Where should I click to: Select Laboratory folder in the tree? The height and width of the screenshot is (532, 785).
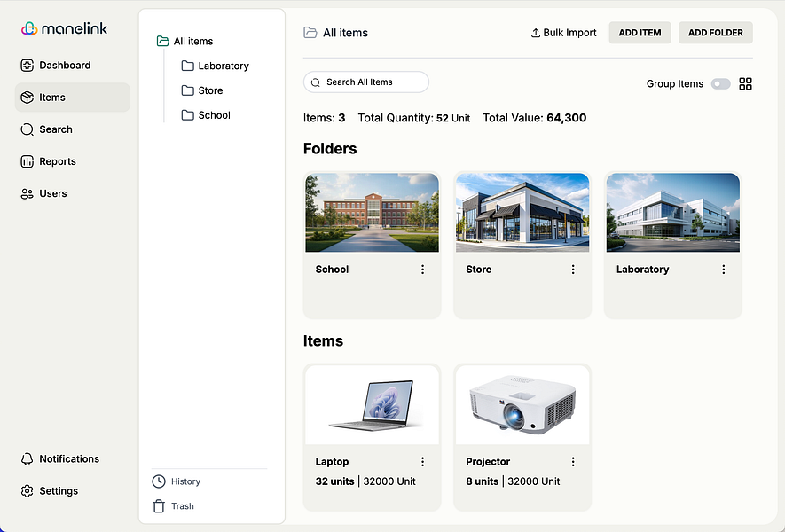tap(215, 66)
